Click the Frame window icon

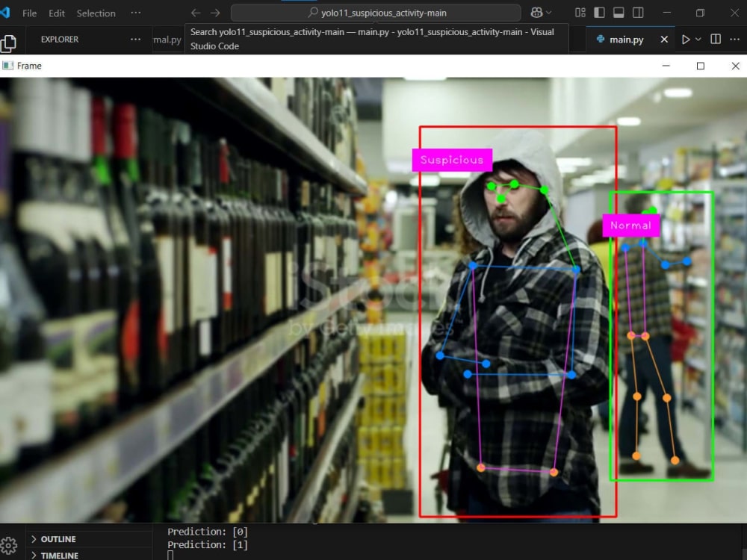click(7, 65)
